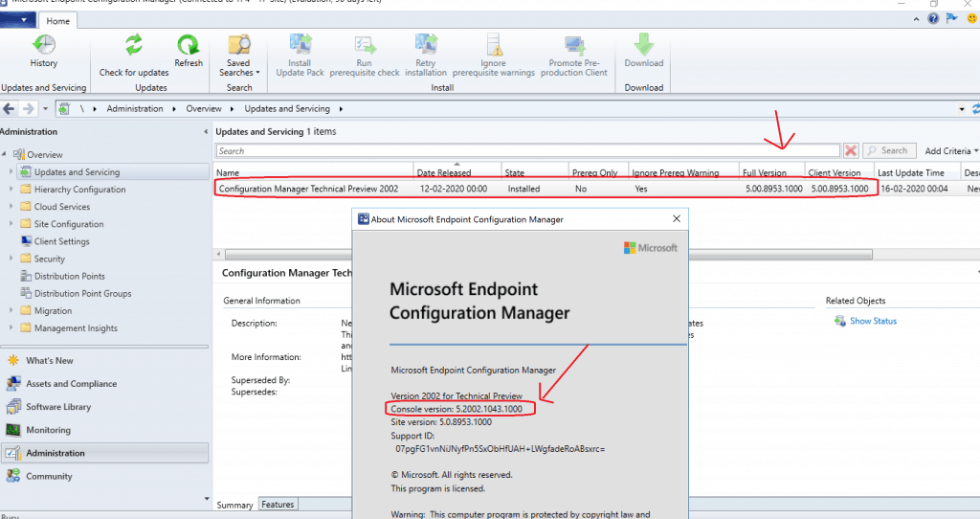Expand the Security node
Screen dimensions: 980x519
[x=11, y=259]
